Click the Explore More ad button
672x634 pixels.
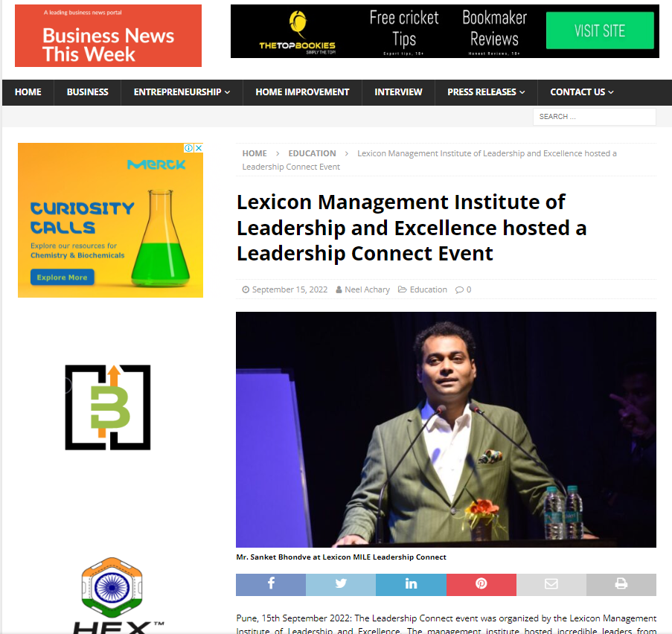[x=63, y=278]
